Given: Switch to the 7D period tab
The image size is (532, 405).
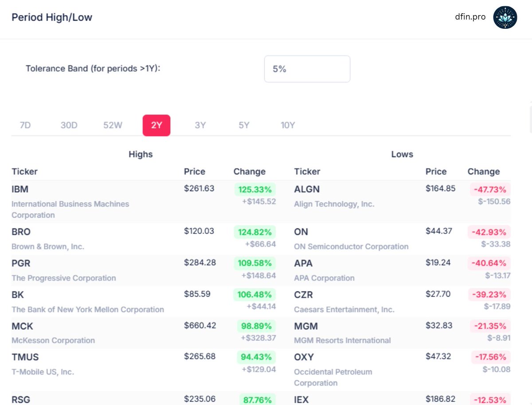Looking at the screenshot, I should [x=25, y=125].
